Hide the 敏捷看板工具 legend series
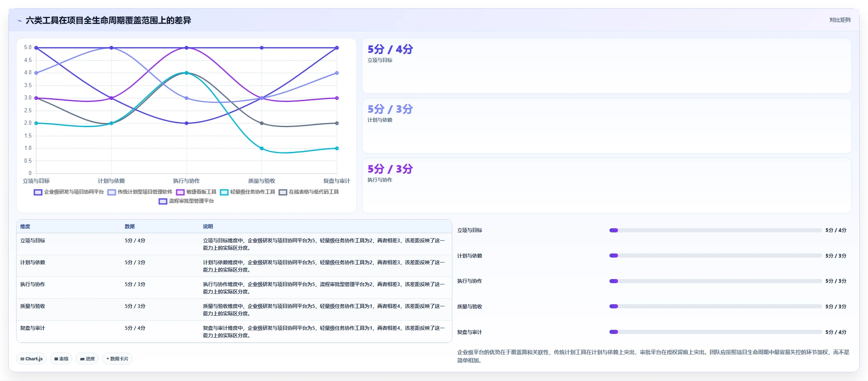The height and width of the screenshot is (381, 868). point(196,192)
